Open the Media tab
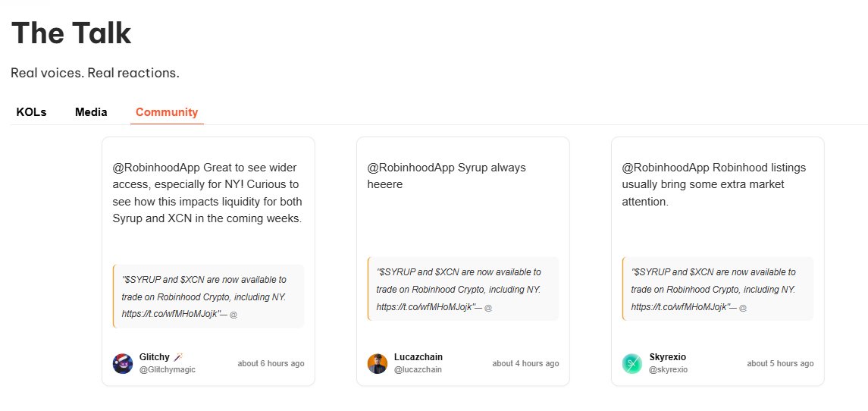 [91, 112]
